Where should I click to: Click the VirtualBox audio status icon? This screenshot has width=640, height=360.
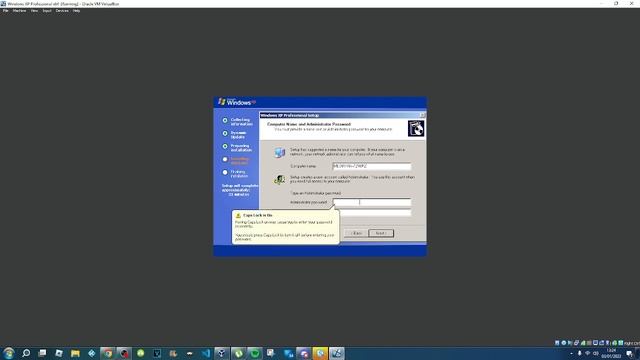click(570, 343)
